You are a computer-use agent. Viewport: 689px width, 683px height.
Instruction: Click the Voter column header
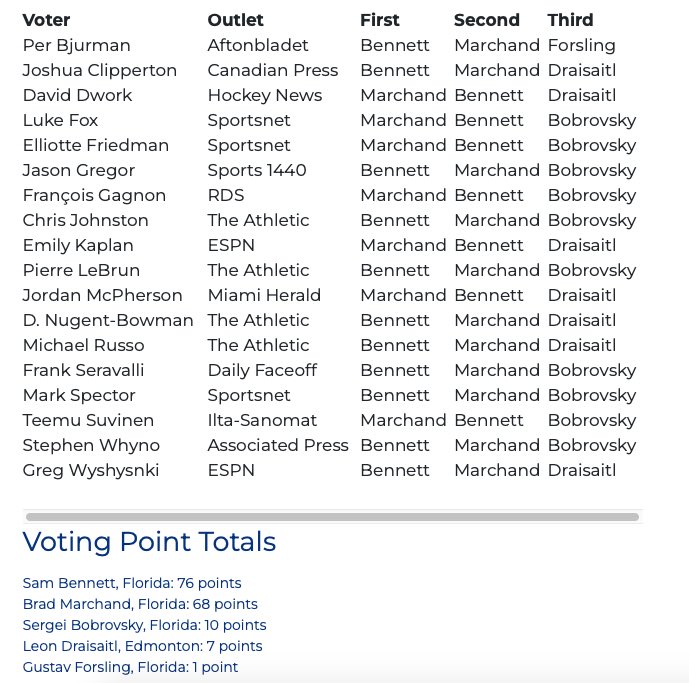click(46, 20)
